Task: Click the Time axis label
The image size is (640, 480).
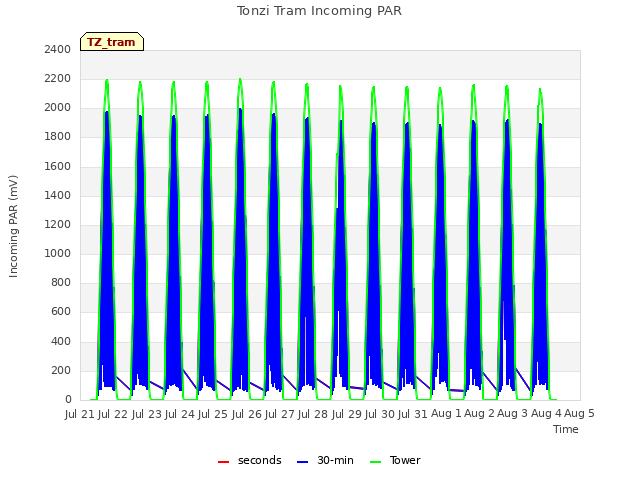Action: pos(566,429)
